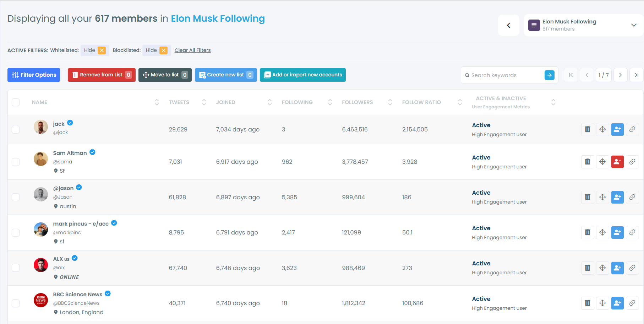Remove the Whitelisted Hide filter chip
644x324 pixels.
pos(102,50)
